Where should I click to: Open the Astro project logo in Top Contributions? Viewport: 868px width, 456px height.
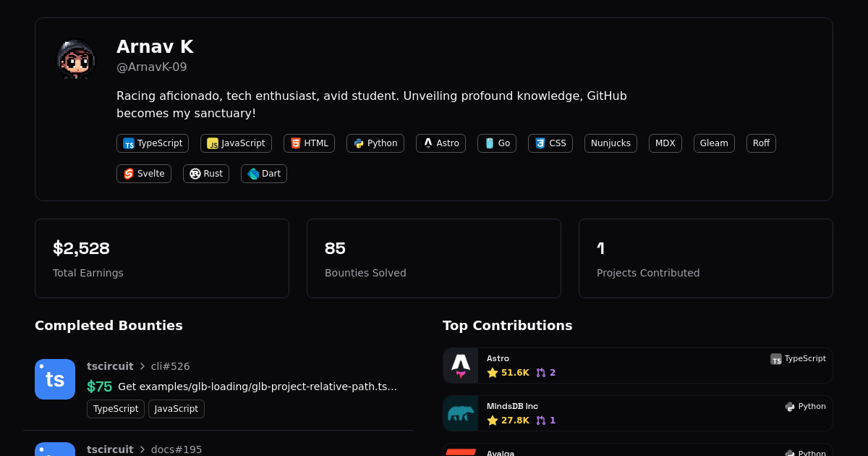click(461, 366)
